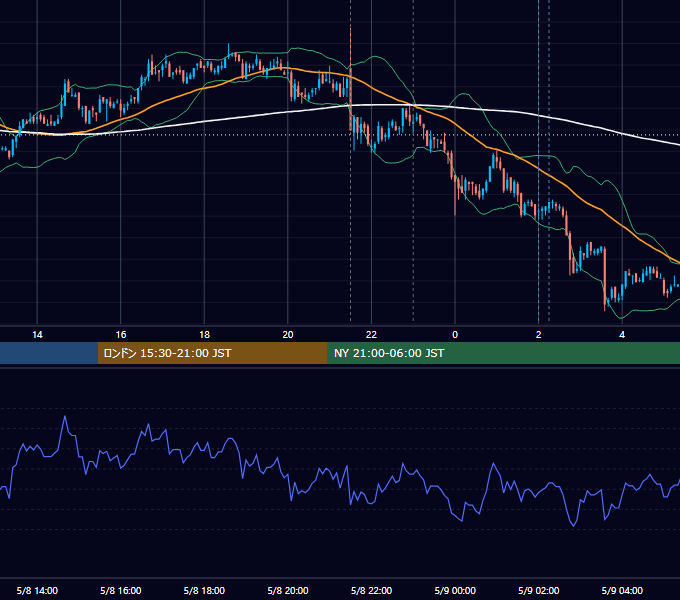The height and width of the screenshot is (600, 680).
Task: Click the 5/8 14:00 label on indicator axis
Action: click(x=37, y=590)
